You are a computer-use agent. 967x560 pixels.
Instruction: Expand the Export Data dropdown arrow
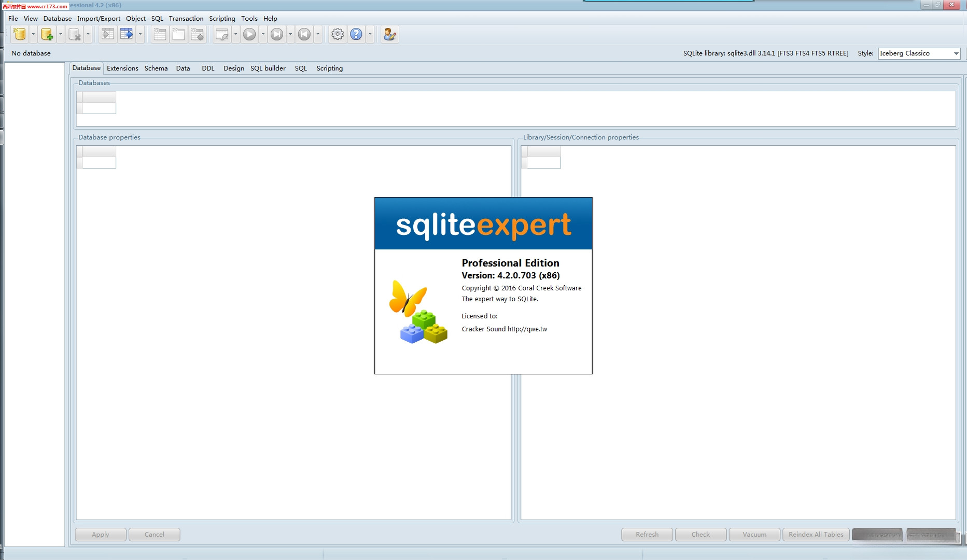140,34
